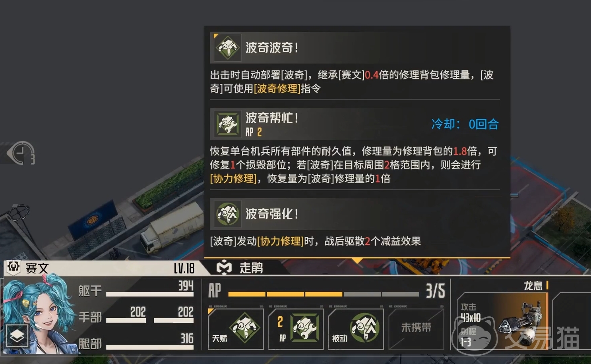
Task: Click the AP gauge bar
Action: pyautogui.click(x=324, y=294)
